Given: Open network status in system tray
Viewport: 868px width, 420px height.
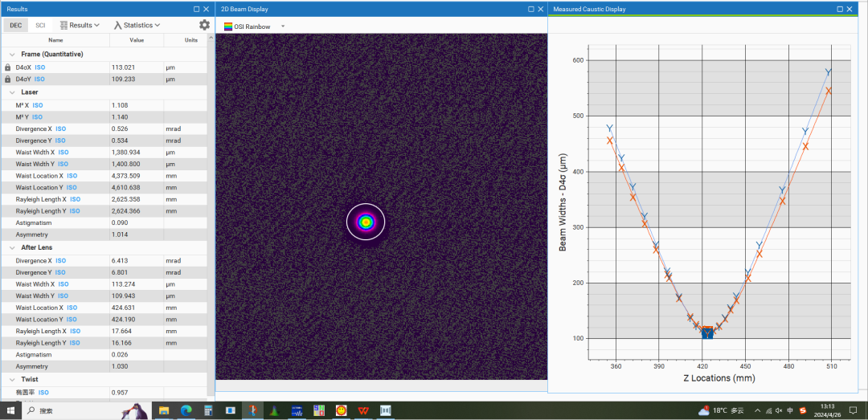Looking at the screenshot, I should 768,410.
